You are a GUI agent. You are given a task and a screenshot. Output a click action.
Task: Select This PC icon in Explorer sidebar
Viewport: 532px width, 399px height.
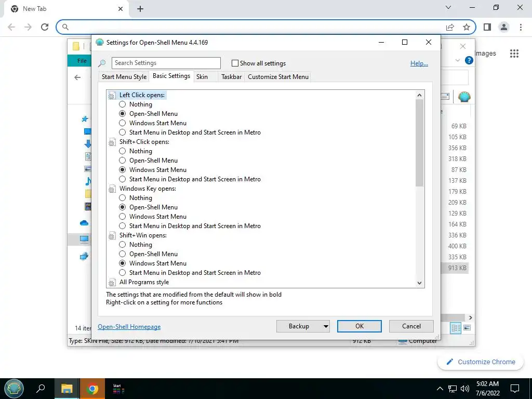point(84,239)
